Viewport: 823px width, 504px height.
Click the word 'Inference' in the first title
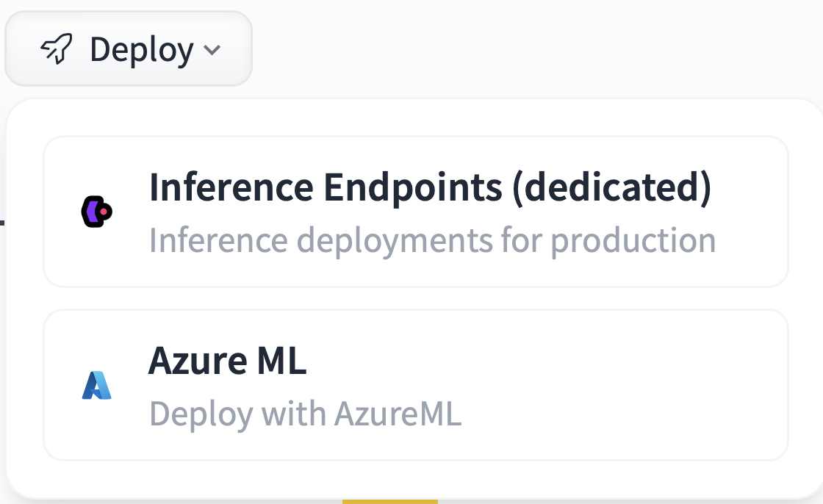[x=231, y=188]
